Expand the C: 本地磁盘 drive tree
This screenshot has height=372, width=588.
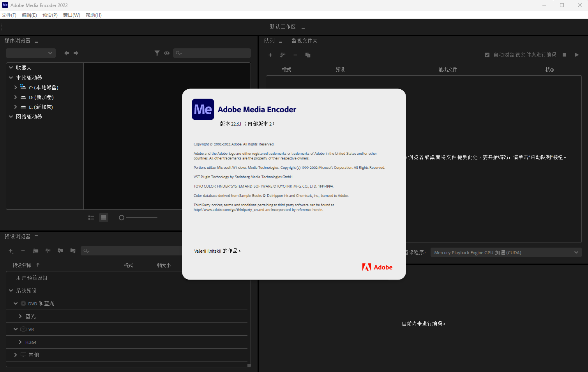[x=16, y=87]
